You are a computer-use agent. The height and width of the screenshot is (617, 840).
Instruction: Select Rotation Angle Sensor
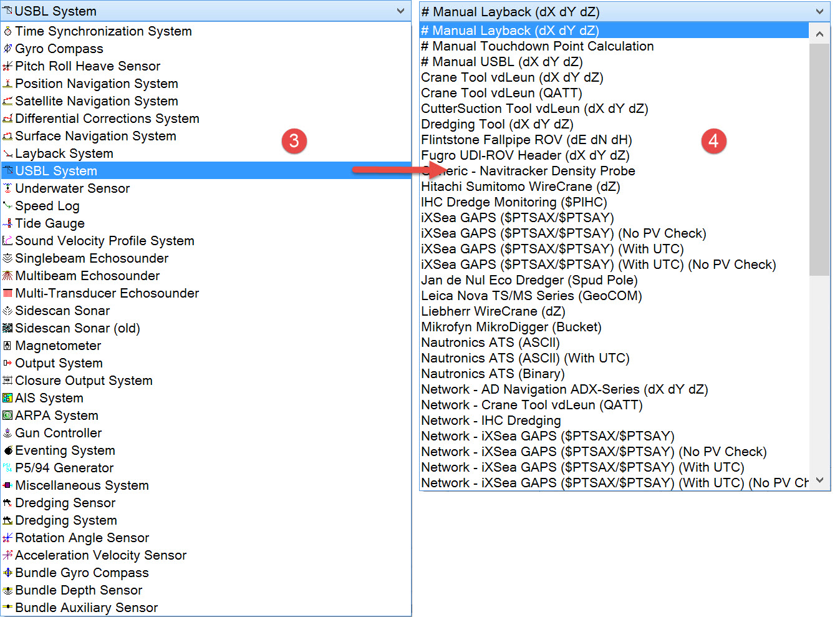point(206,538)
